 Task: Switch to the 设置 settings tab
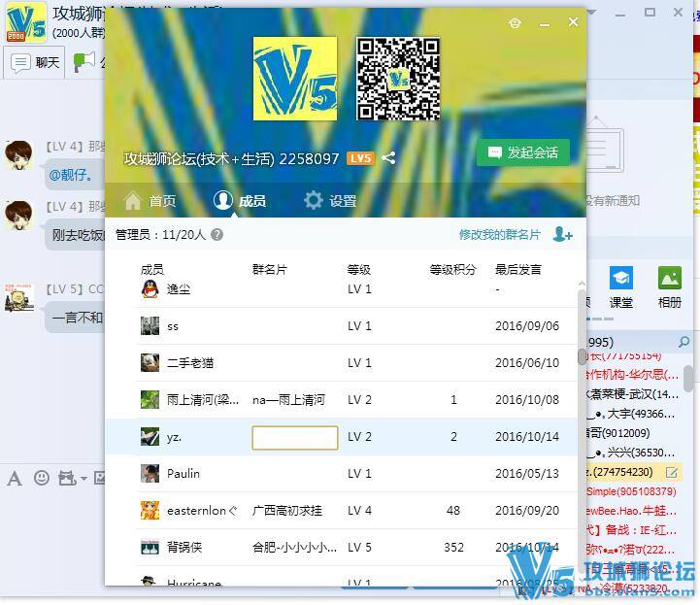pyautogui.click(x=330, y=201)
